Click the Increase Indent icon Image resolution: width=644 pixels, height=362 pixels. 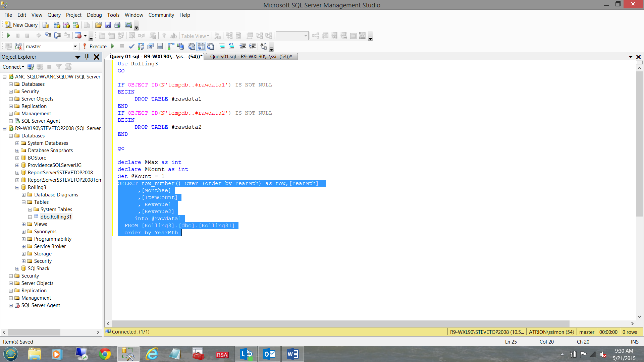[x=252, y=47]
